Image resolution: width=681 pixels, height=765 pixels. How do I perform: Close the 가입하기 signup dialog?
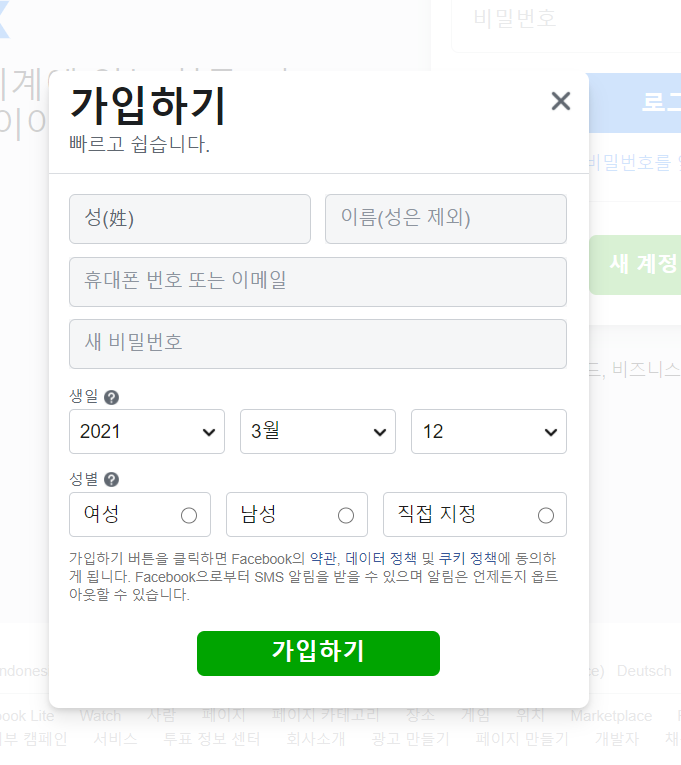point(561,101)
